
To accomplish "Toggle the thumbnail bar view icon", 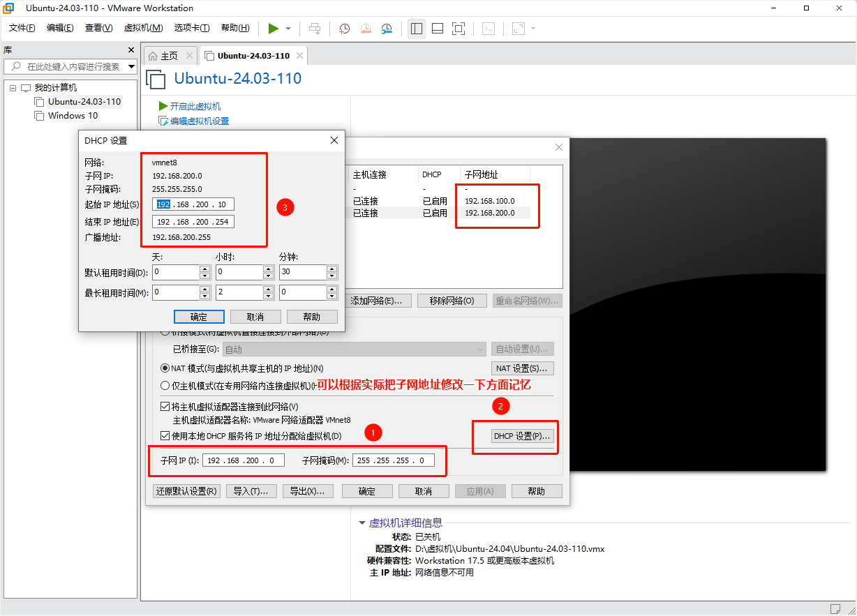I will click(x=438, y=29).
